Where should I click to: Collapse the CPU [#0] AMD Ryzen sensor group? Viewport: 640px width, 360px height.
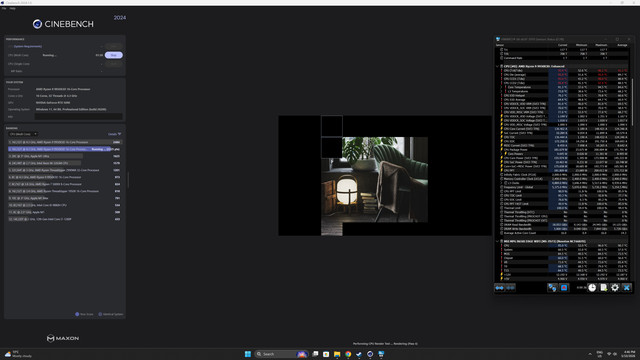498,66
